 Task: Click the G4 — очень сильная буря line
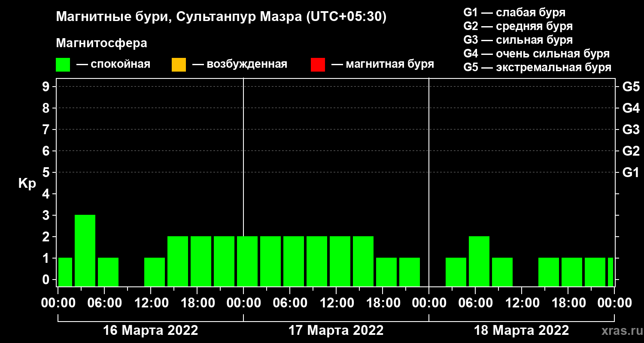click(x=537, y=54)
